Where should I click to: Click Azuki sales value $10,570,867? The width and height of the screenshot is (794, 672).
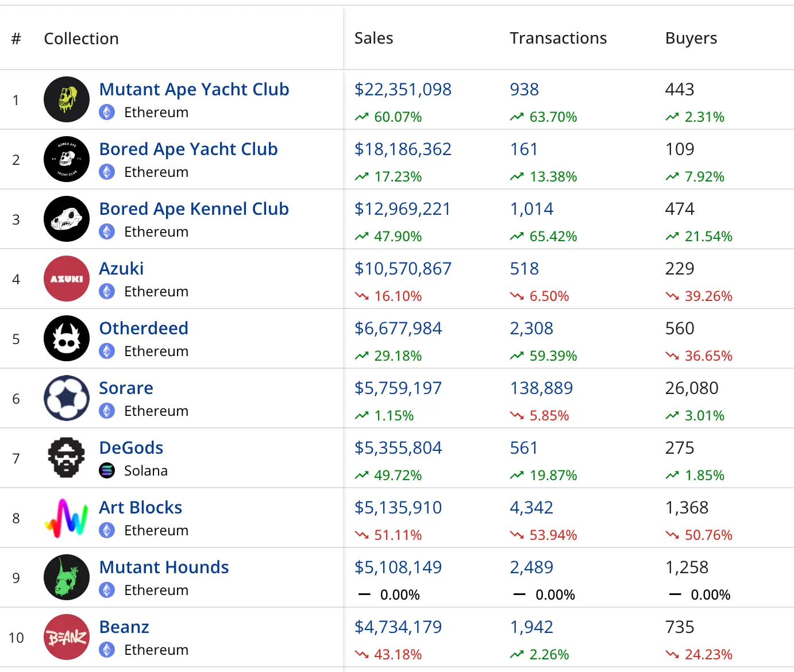403,269
